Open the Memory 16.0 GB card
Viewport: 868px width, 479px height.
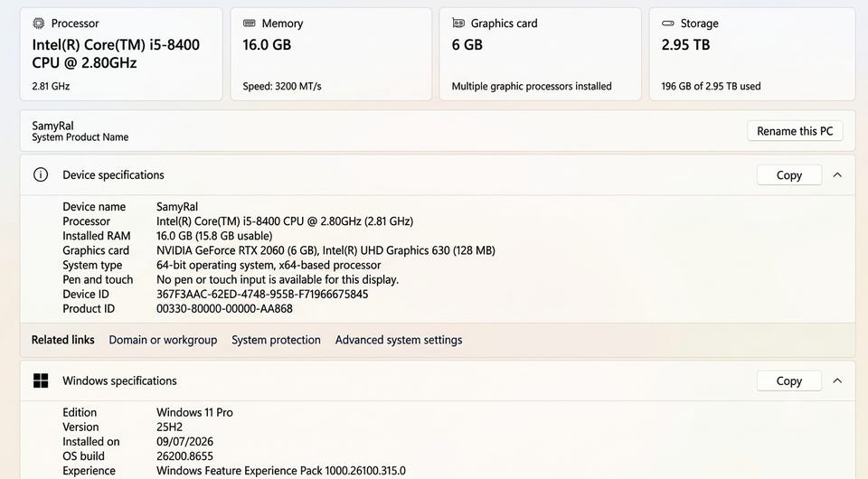tap(331, 54)
